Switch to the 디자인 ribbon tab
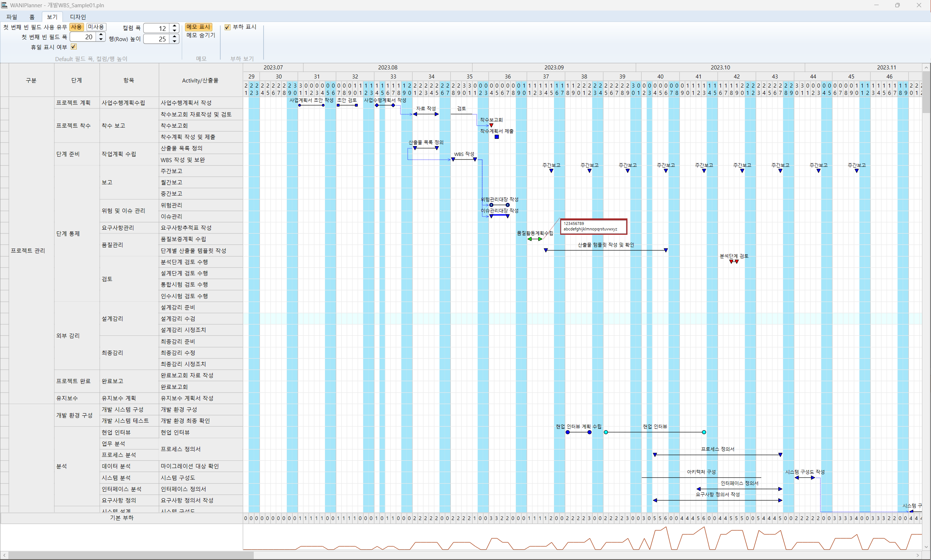 (78, 17)
